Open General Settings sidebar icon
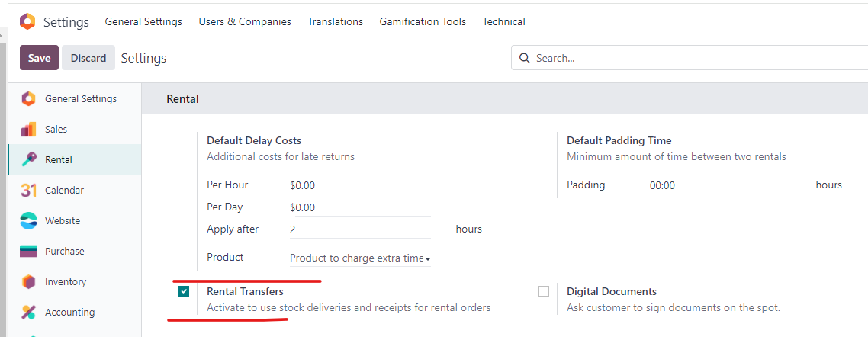The height and width of the screenshot is (337, 868). (28, 99)
